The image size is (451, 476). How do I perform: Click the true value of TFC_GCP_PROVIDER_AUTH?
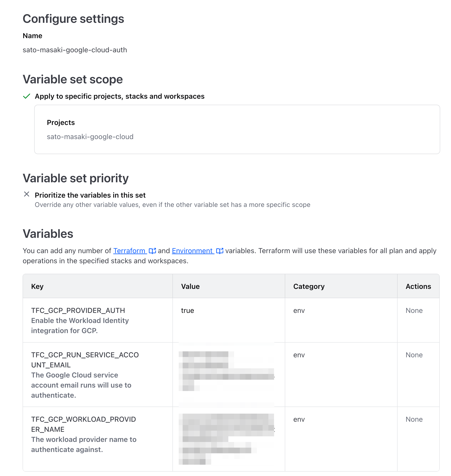click(x=187, y=310)
